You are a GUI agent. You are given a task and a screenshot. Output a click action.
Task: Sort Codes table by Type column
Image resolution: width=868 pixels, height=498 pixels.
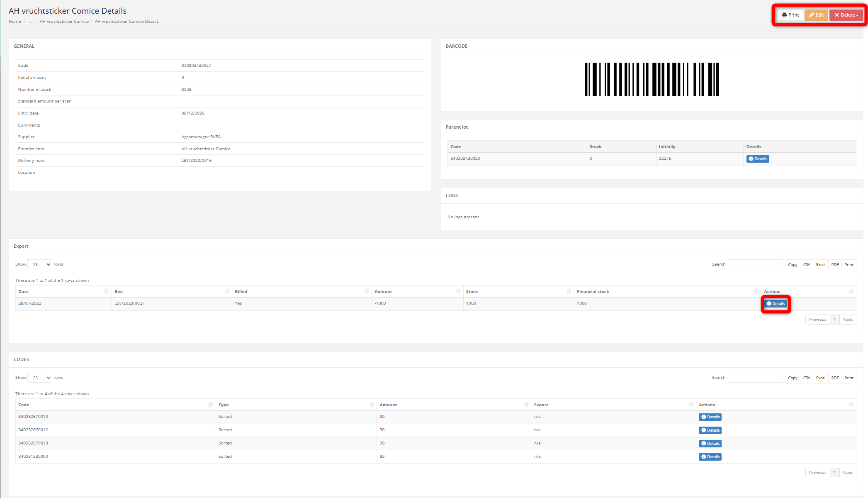point(296,405)
